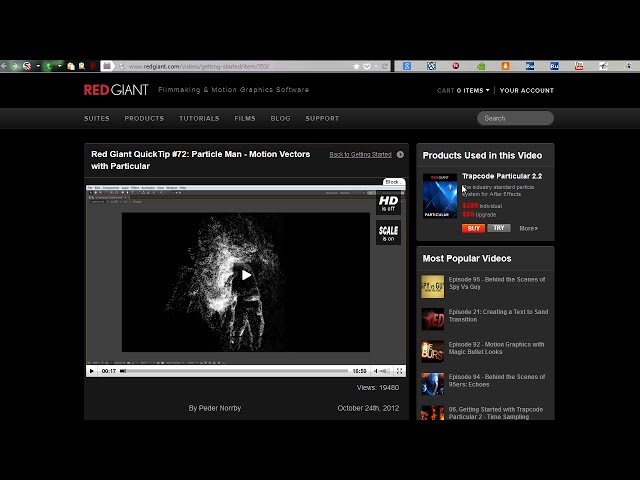Open the Films menu
Screen dimensions: 640x480
[245, 118]
